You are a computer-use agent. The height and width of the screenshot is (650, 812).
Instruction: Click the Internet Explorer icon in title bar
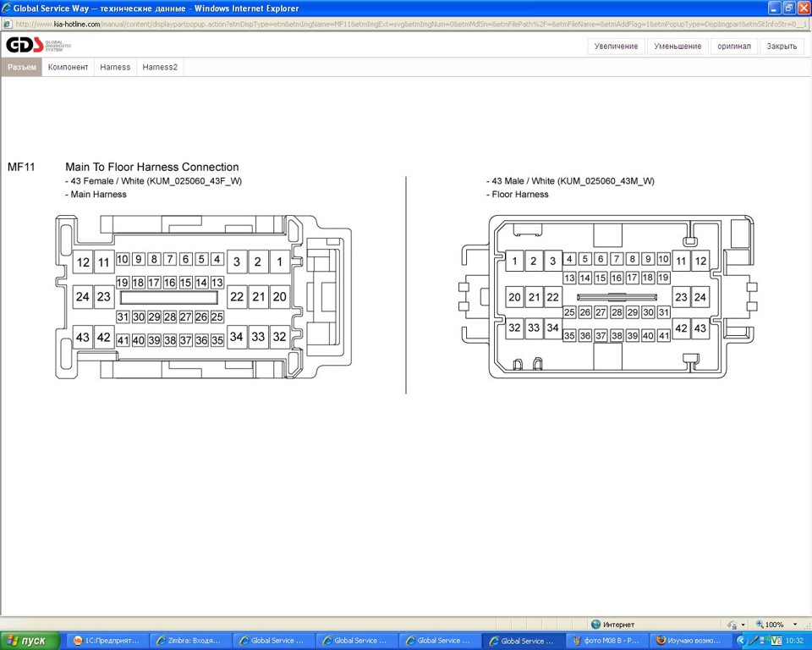click(x=7, y=8)
